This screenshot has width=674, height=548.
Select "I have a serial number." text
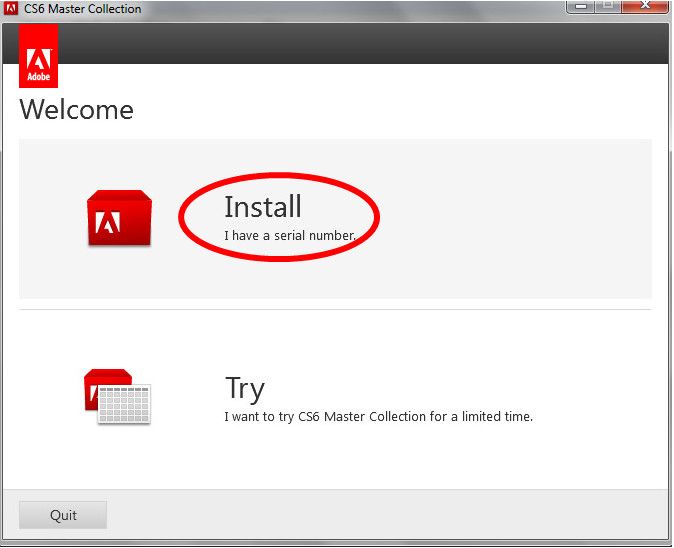pyautogui.click(x=290, y=236)
